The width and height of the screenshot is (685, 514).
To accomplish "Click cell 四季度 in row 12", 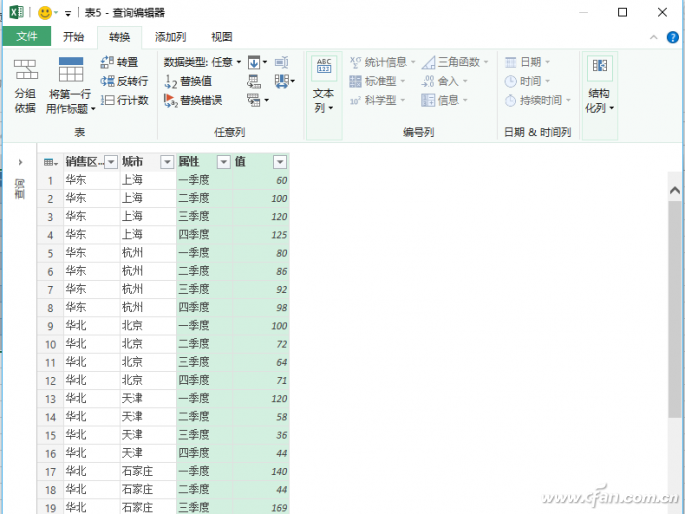I will pos(204,380).
